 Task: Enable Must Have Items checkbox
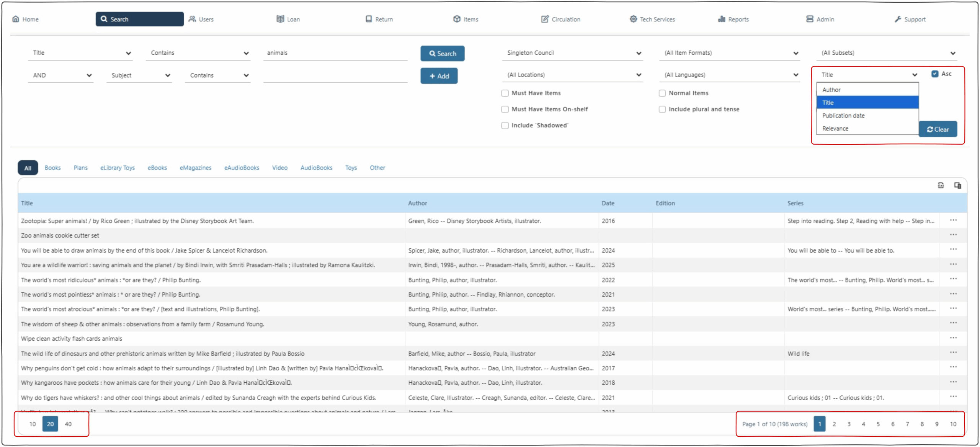click(505, 93)
